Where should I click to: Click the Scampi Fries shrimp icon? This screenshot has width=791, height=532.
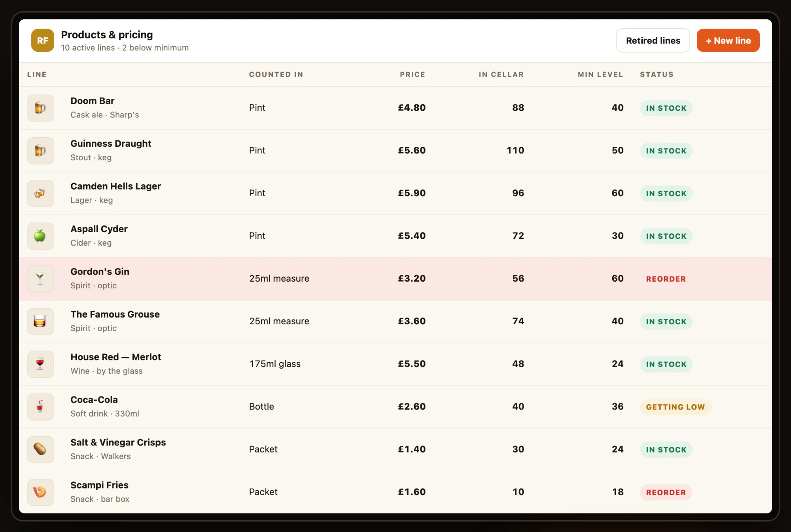[40, 492]
